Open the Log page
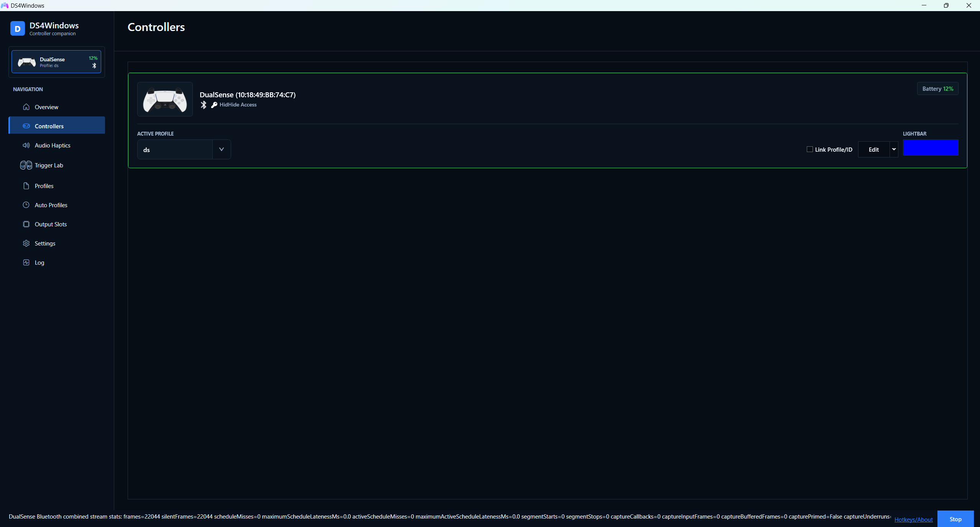This screenshot has width=980, height=527. click(x=57, y=262)
